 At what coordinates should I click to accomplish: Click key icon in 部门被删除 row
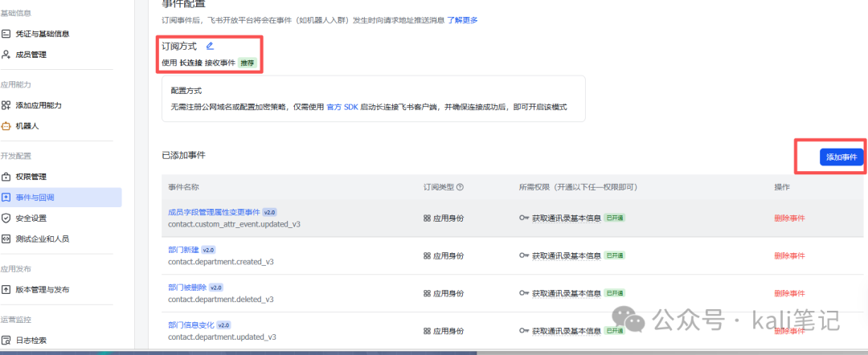(x=524, y=293)
